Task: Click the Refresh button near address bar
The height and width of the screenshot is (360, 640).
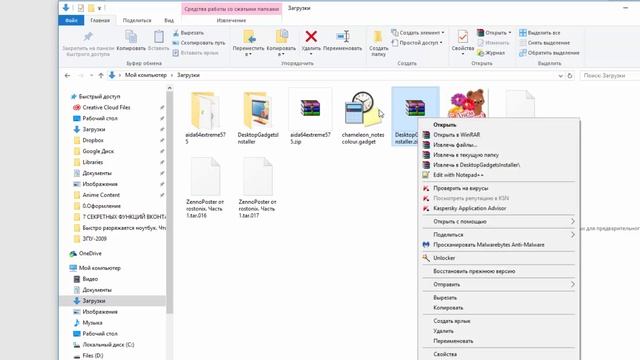Action: tap(570, 76)
